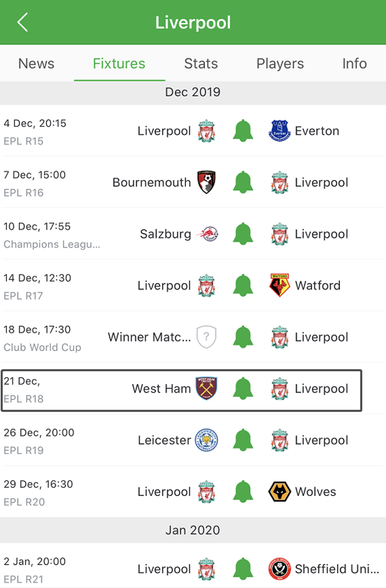
Task: Enable alert bell for Salzburg fixture
Action: coord(243,233)
